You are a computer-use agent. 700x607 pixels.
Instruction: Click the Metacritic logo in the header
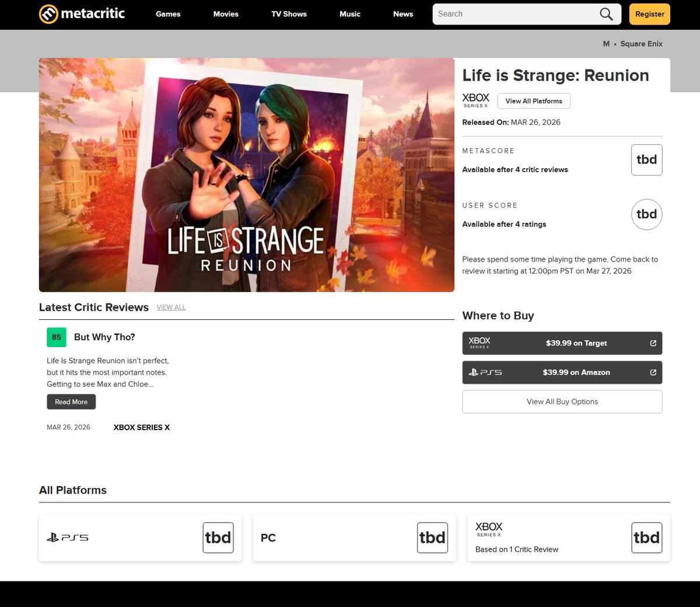82,13
